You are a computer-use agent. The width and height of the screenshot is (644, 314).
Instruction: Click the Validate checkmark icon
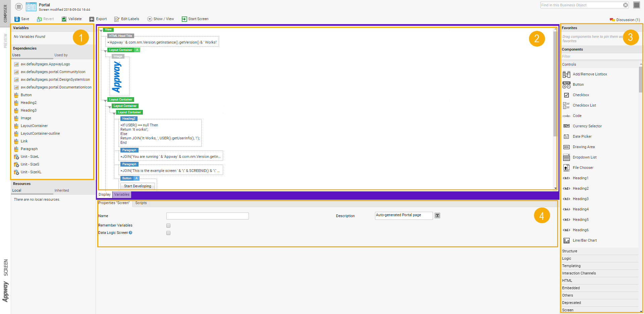click(x=64, y=19)
